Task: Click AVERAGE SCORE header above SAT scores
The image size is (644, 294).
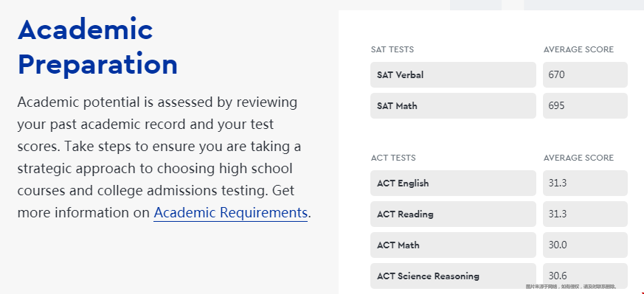Action: click(578, 49)
